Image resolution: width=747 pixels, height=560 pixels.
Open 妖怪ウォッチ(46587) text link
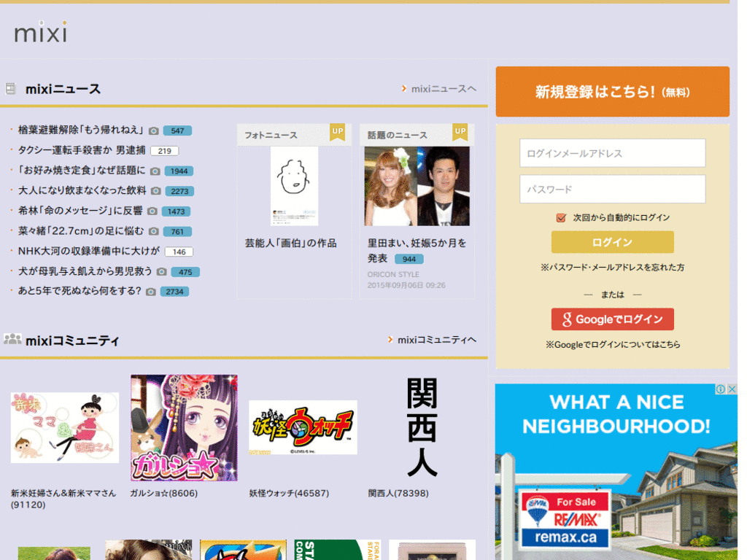tap(289, 494)
